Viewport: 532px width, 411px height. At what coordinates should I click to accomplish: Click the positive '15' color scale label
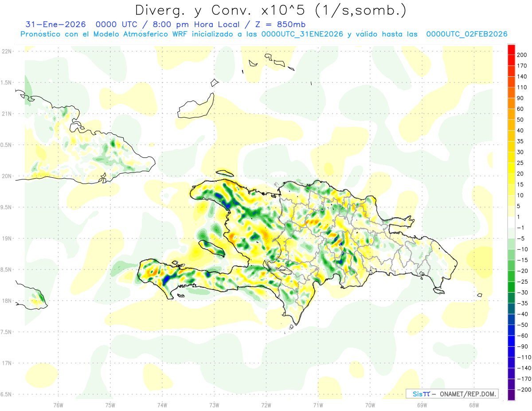(520, 184)
